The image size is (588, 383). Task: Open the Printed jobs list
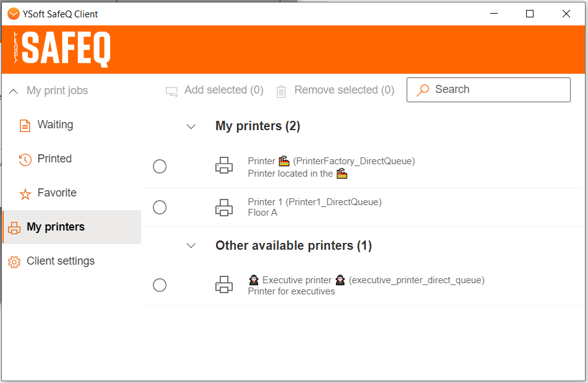54,159
